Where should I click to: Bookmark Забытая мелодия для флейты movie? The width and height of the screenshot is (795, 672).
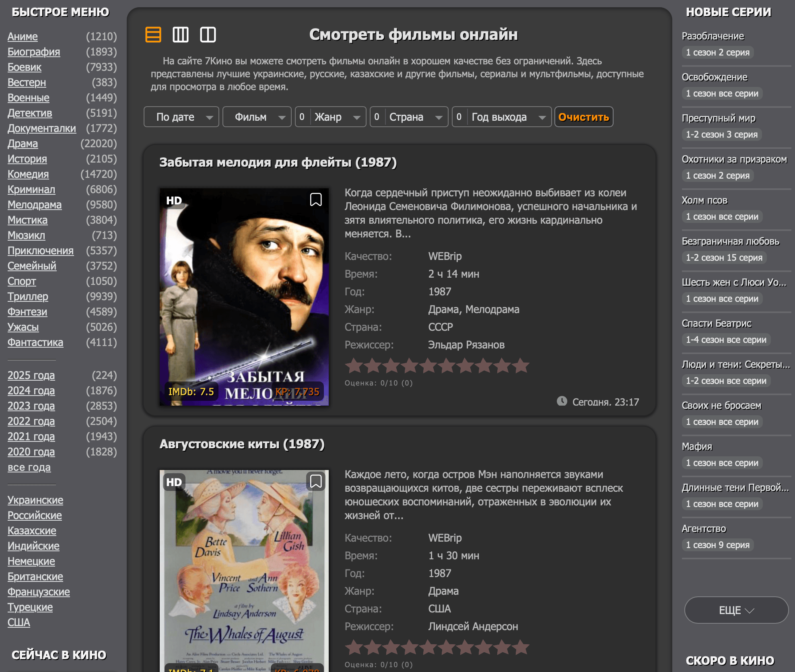(x=316, y=200)
